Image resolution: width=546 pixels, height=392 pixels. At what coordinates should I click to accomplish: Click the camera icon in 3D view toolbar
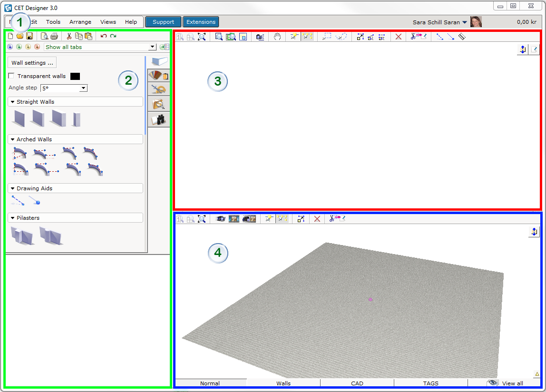220,219
